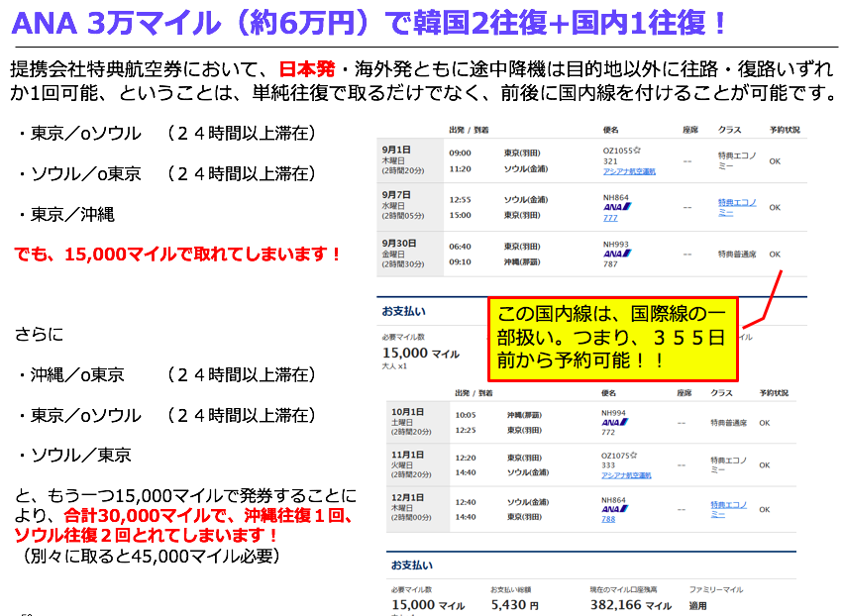
Task: Click the star icon beside OZ1055
Action: pos(637,151)
